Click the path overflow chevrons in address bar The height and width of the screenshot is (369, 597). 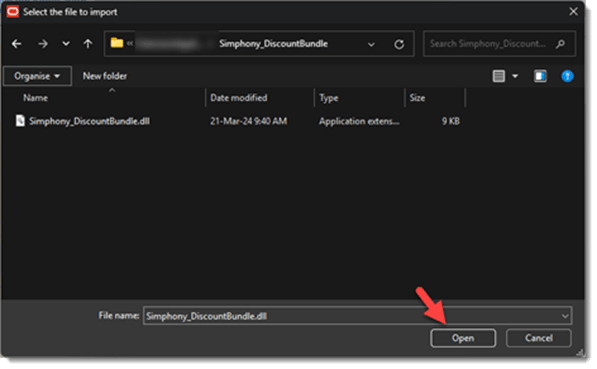pyautogui.click(x=130, y=43)
